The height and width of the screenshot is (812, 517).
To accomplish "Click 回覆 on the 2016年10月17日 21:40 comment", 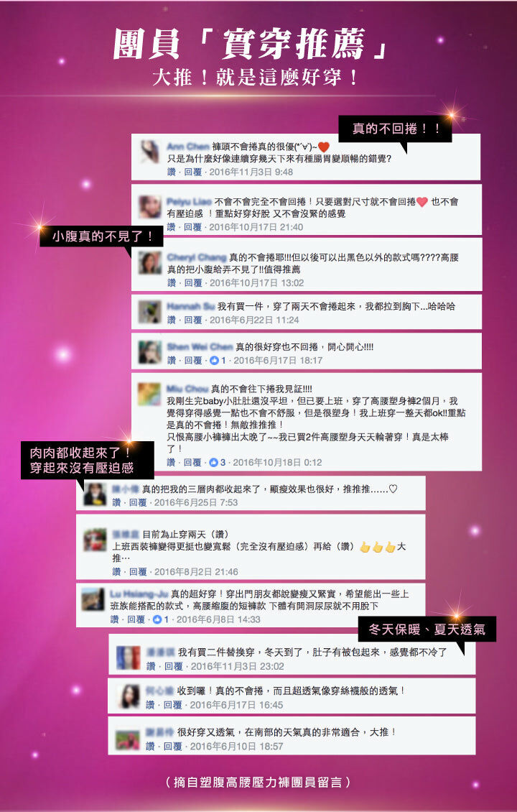I will (192, 227).
